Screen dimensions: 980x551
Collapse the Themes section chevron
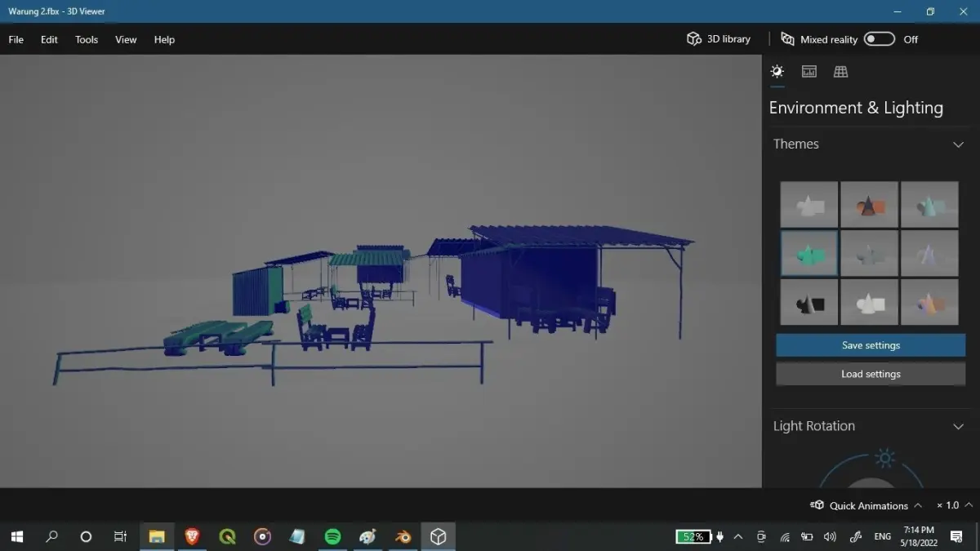959,144
